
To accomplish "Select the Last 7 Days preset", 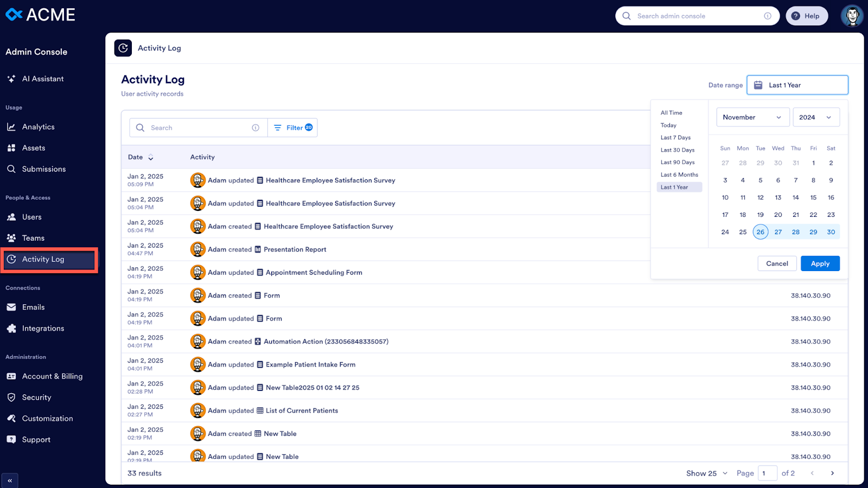I will click(675, 138).
